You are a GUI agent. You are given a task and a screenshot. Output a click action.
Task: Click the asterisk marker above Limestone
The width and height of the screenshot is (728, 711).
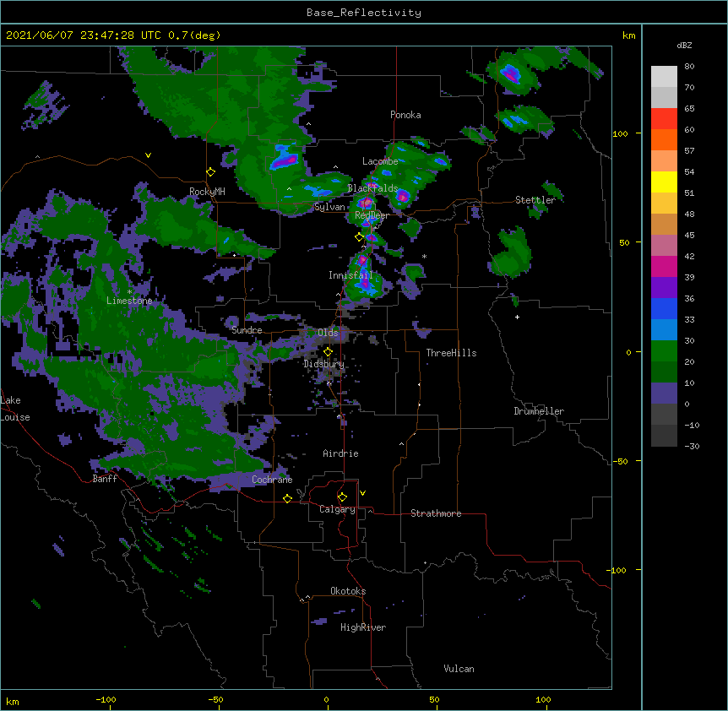(x=129, y=292)
